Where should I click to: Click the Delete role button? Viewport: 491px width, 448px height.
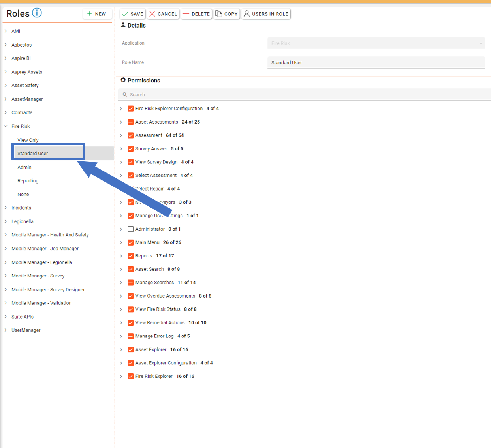point(196,14)
